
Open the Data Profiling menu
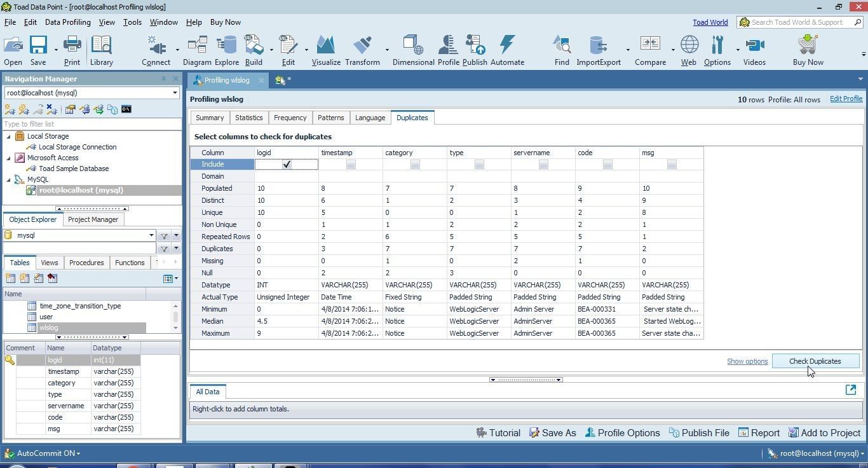[x=67, y=22]
